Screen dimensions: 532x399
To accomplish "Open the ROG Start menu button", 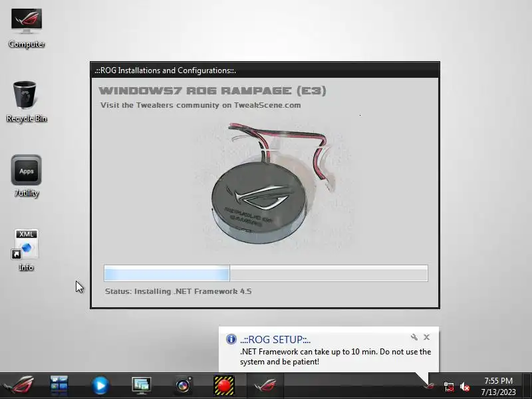I will (19, 386).
